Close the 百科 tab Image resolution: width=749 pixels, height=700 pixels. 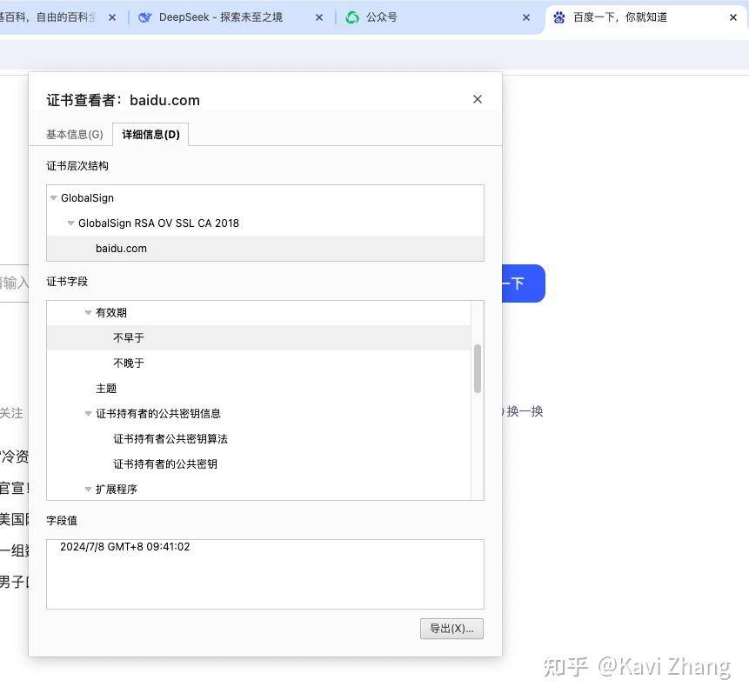111,17
